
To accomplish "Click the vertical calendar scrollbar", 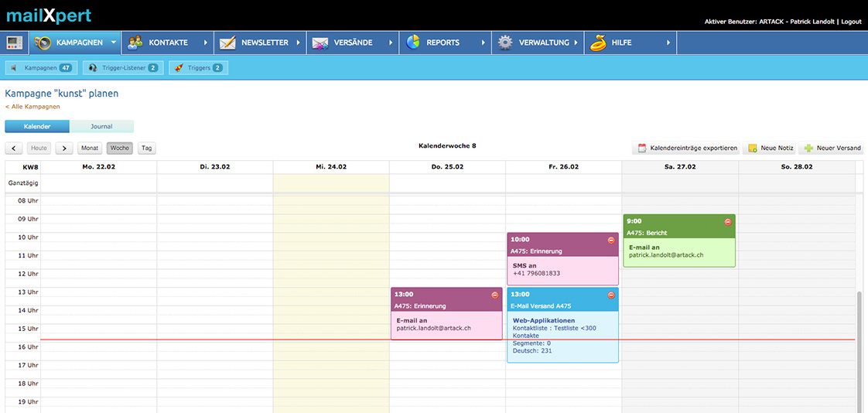I will [861, 348].
